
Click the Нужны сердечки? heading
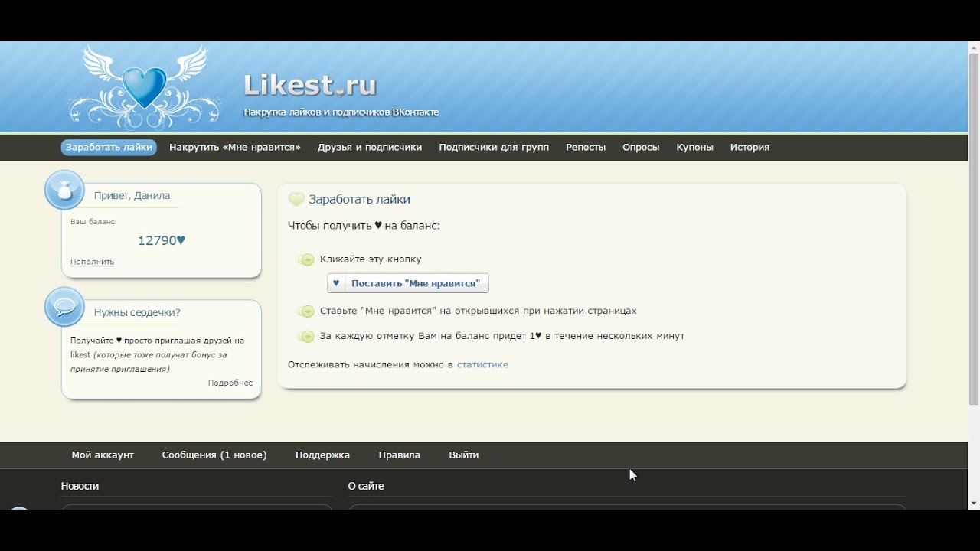[137, 313]
